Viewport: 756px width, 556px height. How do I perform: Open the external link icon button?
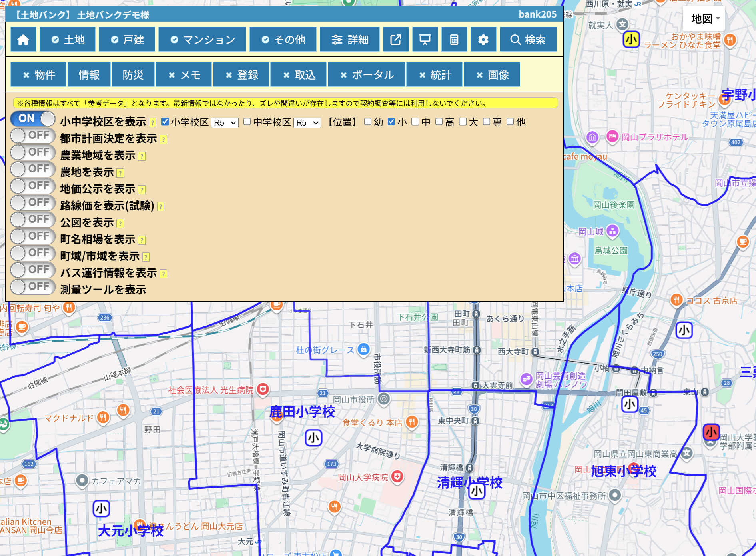pyautogui.click(x=395, y=40)
